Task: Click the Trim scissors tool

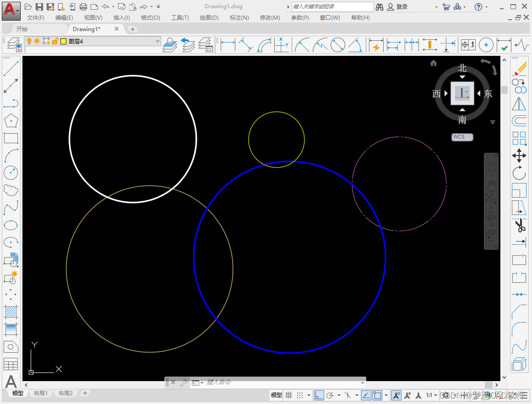Action: point(519,225)
